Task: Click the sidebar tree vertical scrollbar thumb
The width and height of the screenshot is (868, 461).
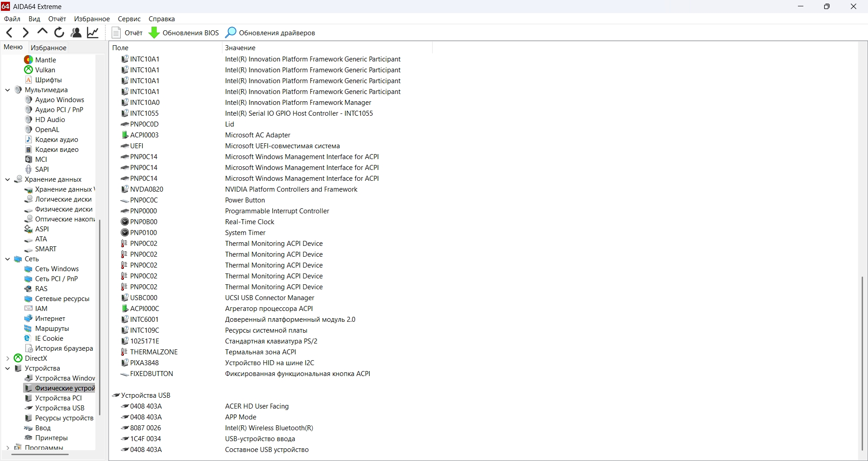Action: pyautogui.click(x=99, y=316)
